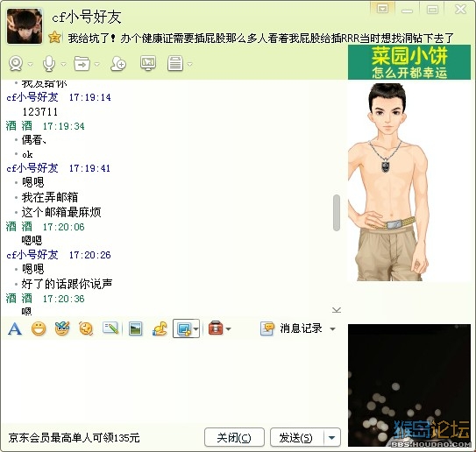Collapse chat area with double-chevron arrow
The image size is (476, 452).
[x=337, y=310]
